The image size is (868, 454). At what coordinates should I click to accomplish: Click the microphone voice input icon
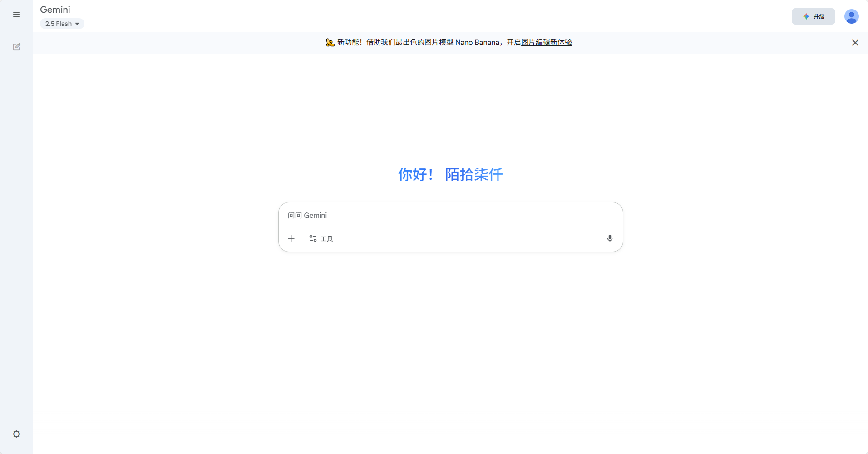610,238
